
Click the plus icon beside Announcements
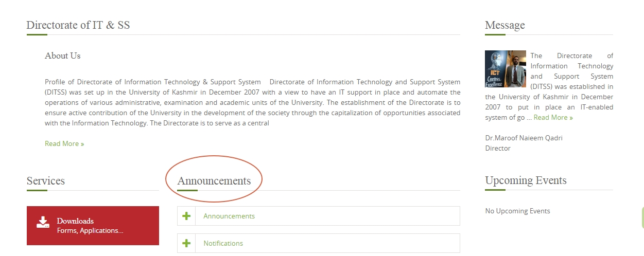(186, 216)
